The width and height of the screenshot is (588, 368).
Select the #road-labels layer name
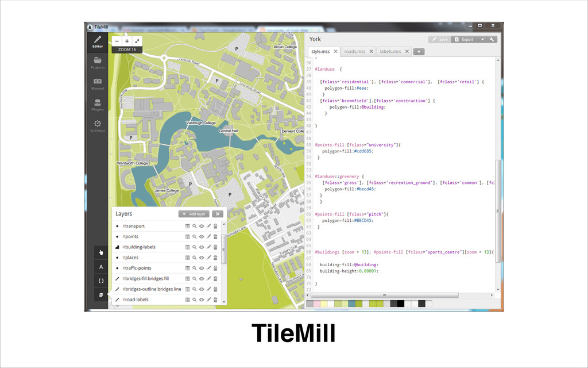point(137,300)
